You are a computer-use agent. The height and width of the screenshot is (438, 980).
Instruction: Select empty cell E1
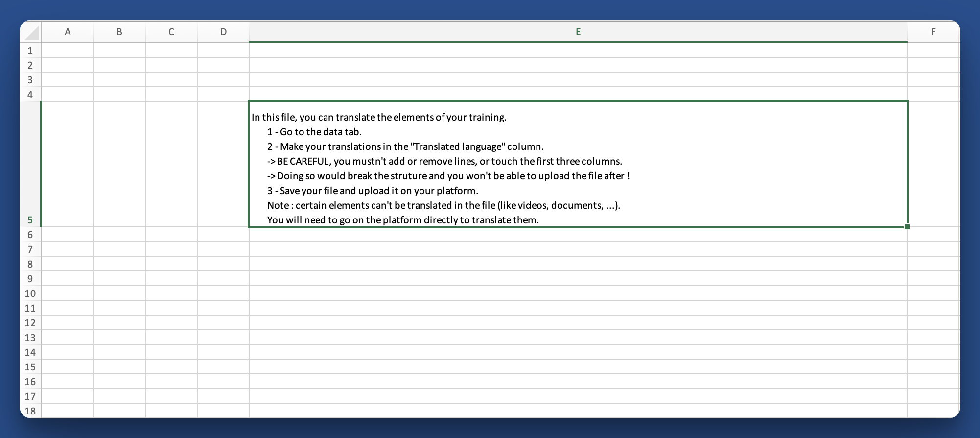(578, 50)
